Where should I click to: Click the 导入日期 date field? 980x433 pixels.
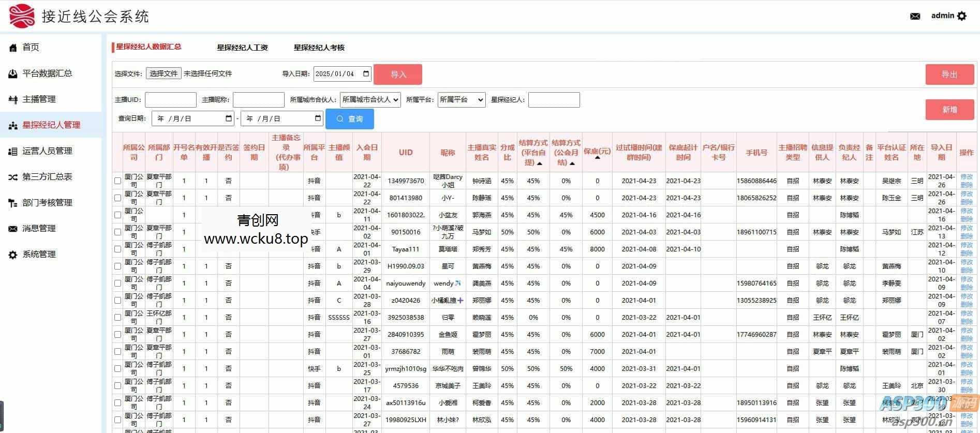tap(343, 73)
